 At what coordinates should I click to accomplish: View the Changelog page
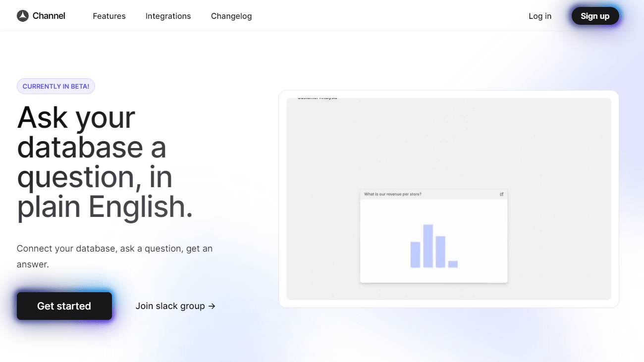[231, 16]
